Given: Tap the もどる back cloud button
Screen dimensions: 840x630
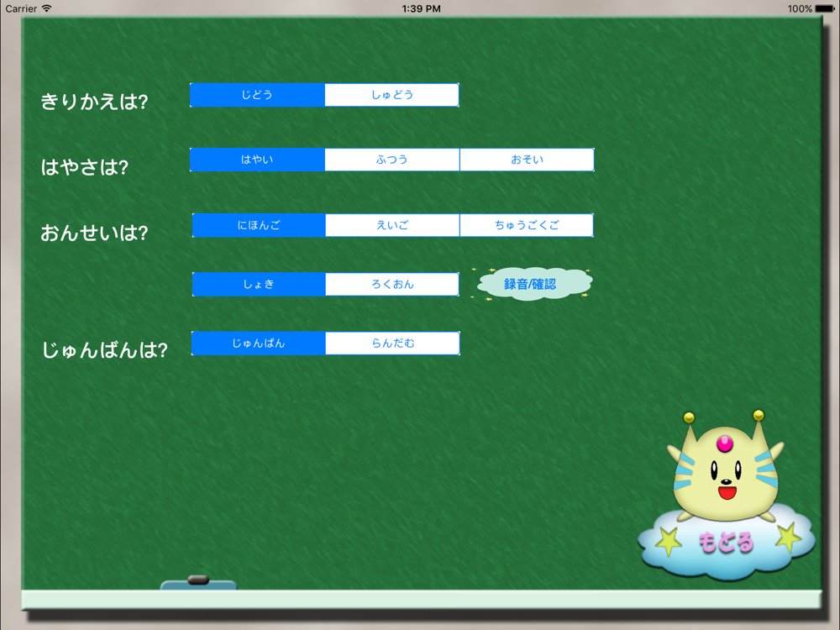Looking at the screenshot, I should tap(726, 543).
